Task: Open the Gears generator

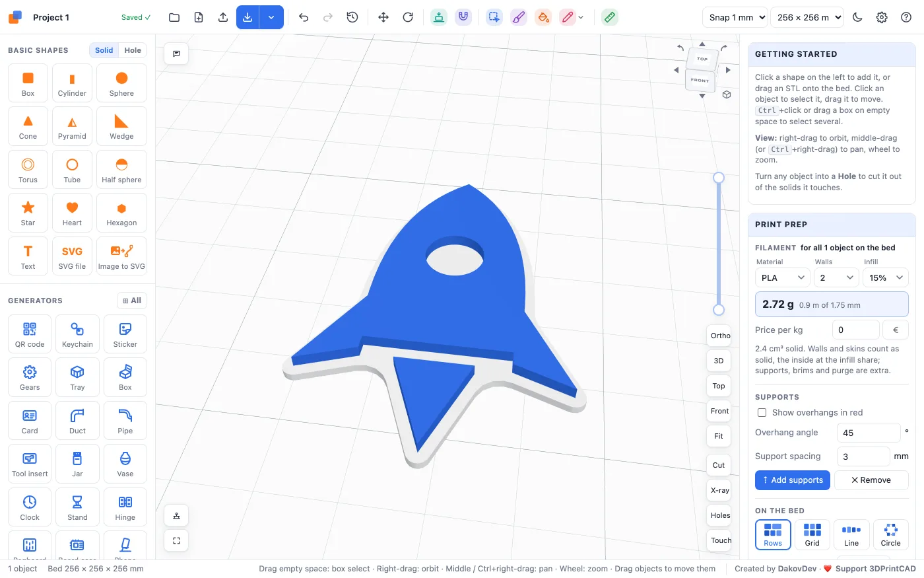Action: point(30,377)
